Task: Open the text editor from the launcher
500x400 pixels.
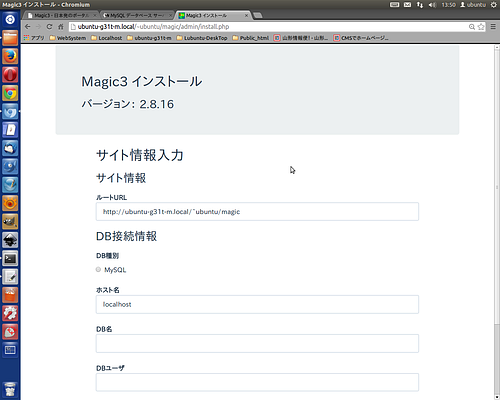Action: (x=10, y=277)
